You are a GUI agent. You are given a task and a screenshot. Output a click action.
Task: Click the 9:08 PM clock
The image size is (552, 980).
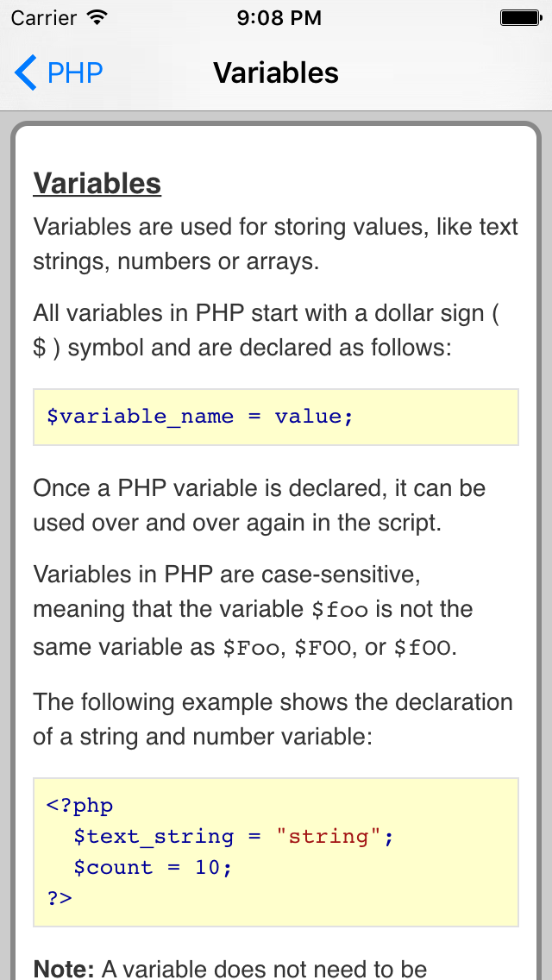[279, 18]
